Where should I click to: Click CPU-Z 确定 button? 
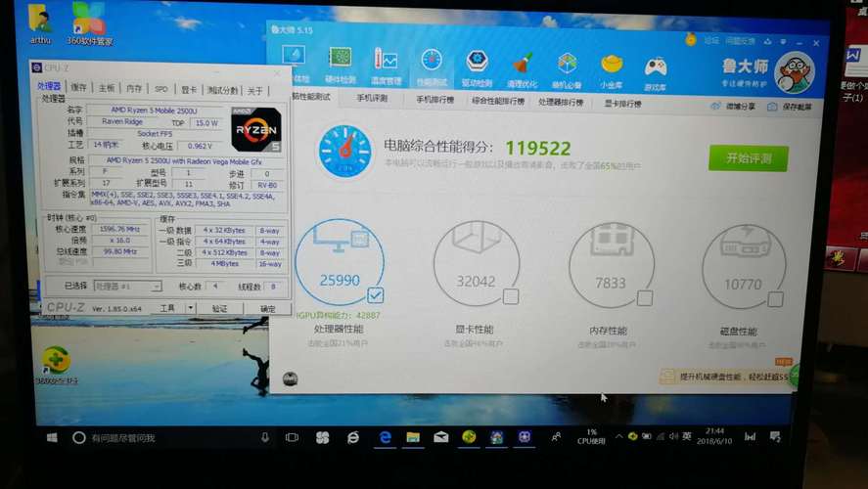point(267,309)
